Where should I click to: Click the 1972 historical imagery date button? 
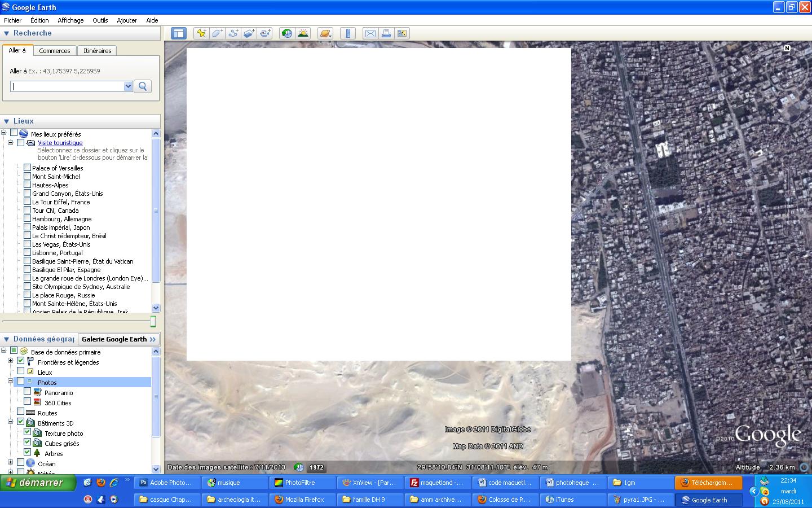tap(317, 467)
